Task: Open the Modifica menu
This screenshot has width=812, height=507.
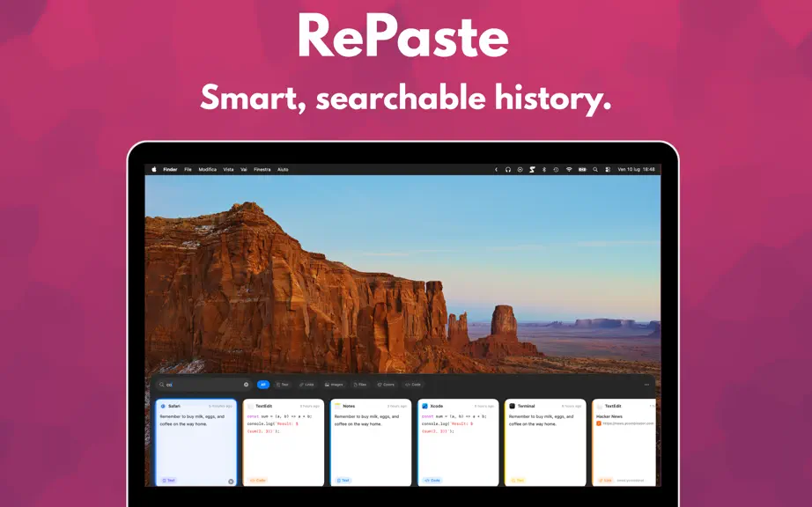Action: pyautogui.click(x=208, y=169)
